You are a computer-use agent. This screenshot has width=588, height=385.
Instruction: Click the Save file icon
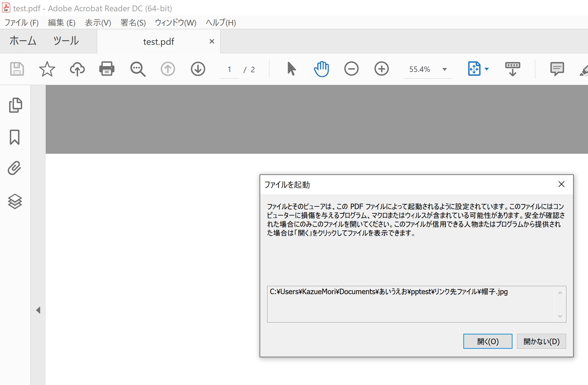pyautogui.click(x=17, y=69)
